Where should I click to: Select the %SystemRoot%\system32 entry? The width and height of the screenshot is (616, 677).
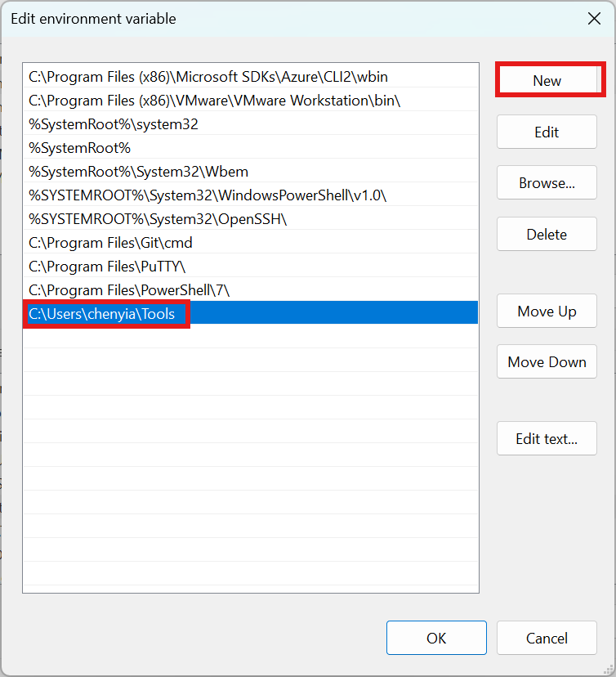tap(251, 123)
